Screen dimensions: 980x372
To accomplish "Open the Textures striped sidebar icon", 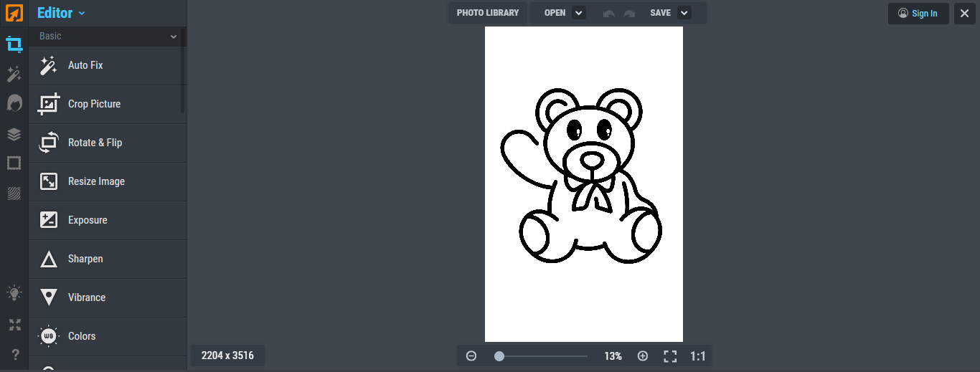I will coord(14,194).
